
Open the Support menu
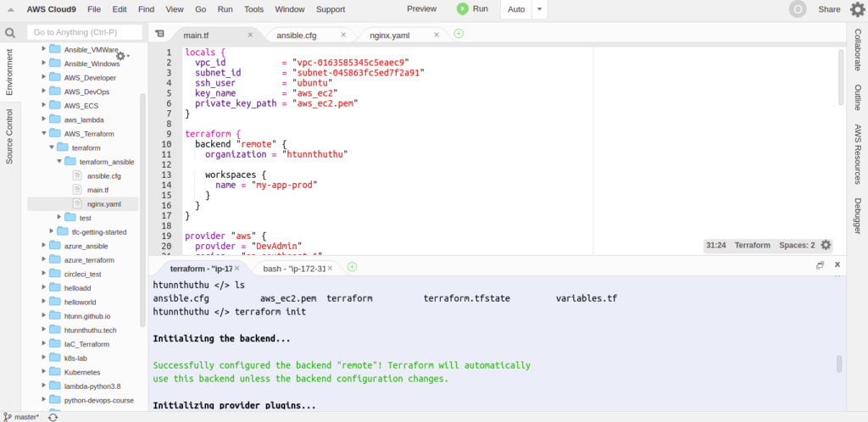click(x=331, y=9)
